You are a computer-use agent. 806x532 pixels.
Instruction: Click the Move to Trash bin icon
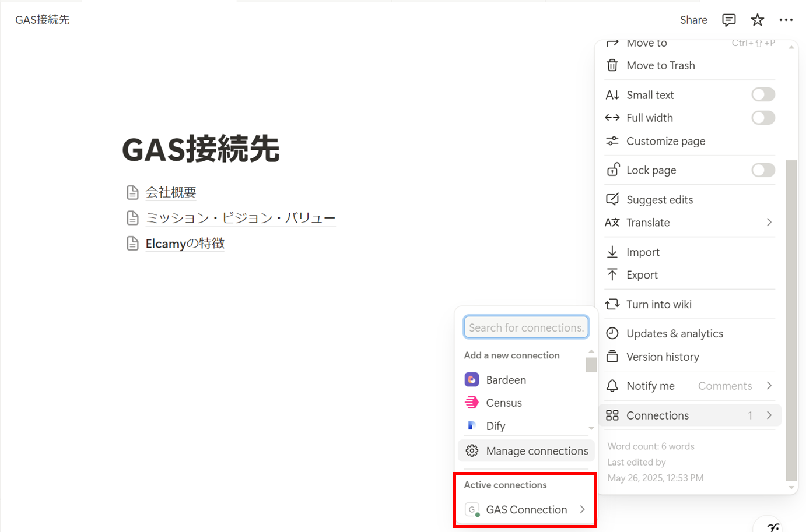coord(612,65)
